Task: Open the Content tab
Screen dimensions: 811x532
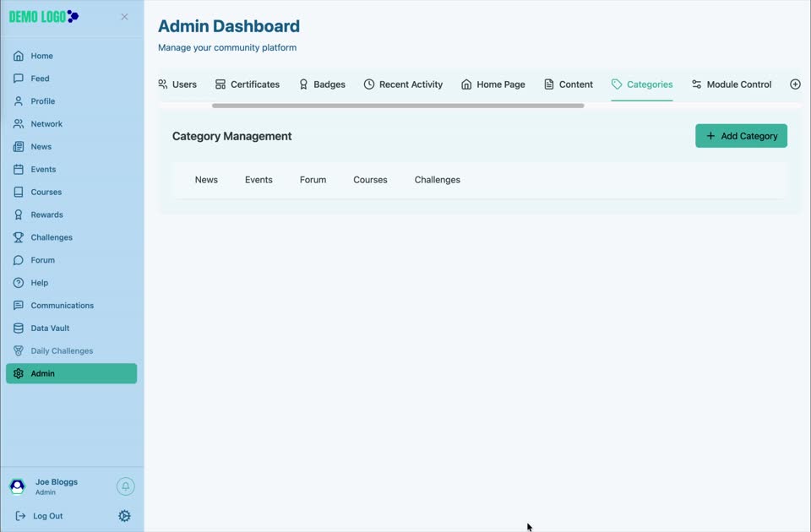Action: click(569, 84)
